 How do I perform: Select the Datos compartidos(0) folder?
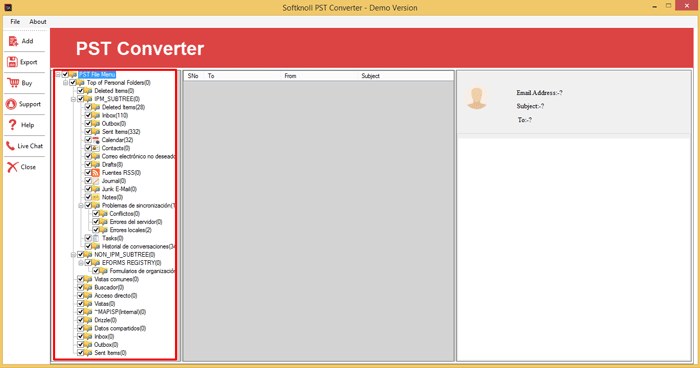tap(120, 328)
